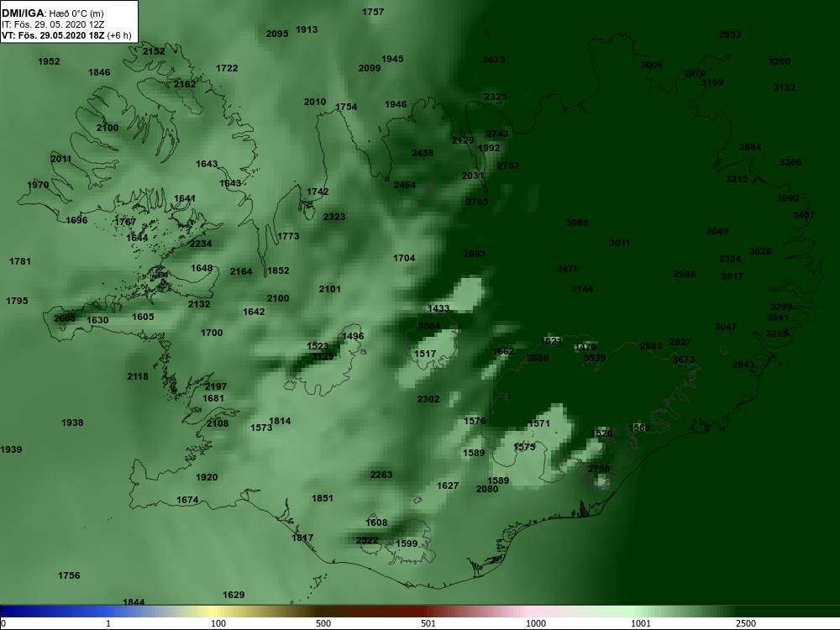Click the DMI/IGA Hæð 0°C title text

pyautogui.click(x=52, y=13)
